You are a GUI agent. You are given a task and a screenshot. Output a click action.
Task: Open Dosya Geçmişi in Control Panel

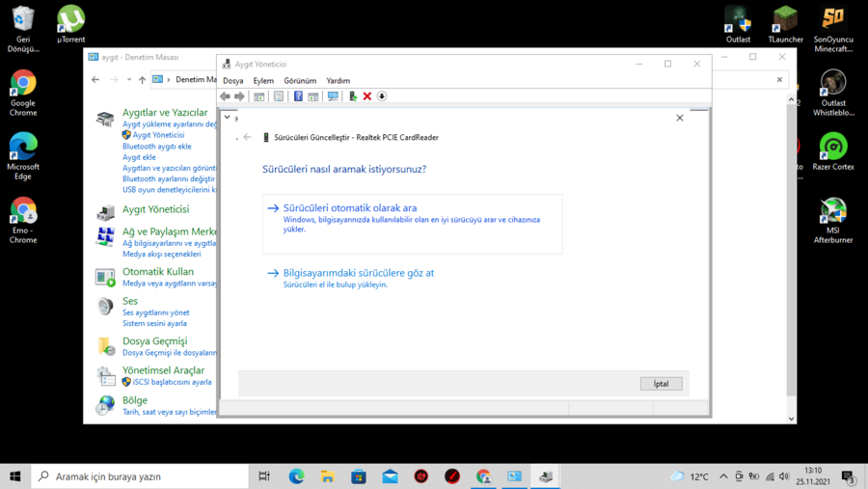tap(154, 341)
